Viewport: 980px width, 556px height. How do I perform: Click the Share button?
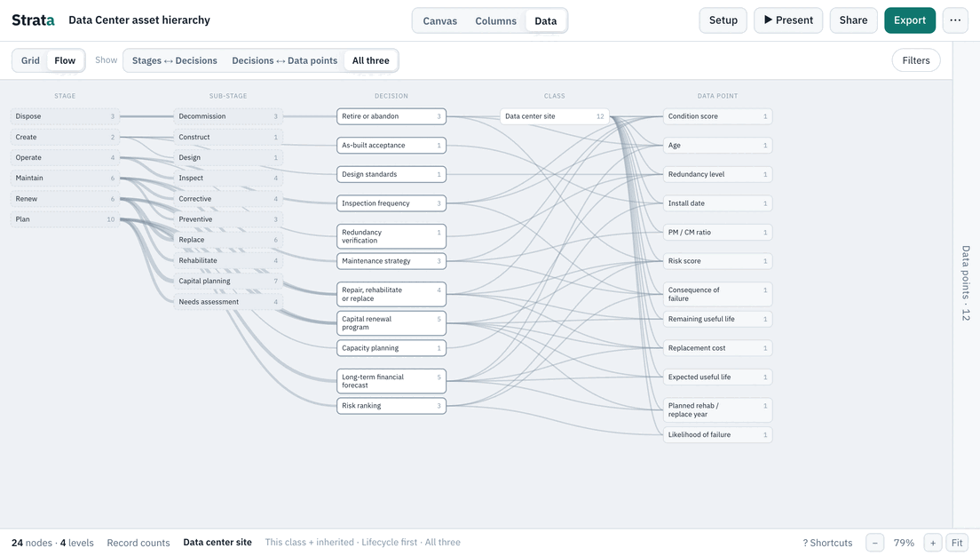tap(853, 20)
